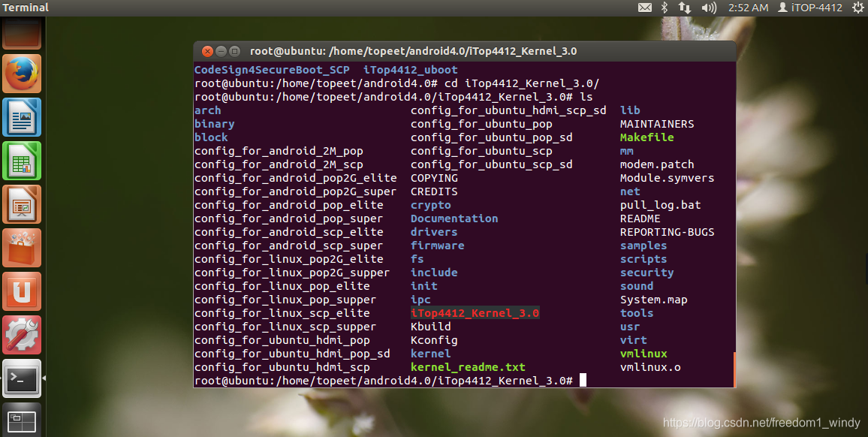Click 'config_for_android_2M_pop' file name

[279, 151]
